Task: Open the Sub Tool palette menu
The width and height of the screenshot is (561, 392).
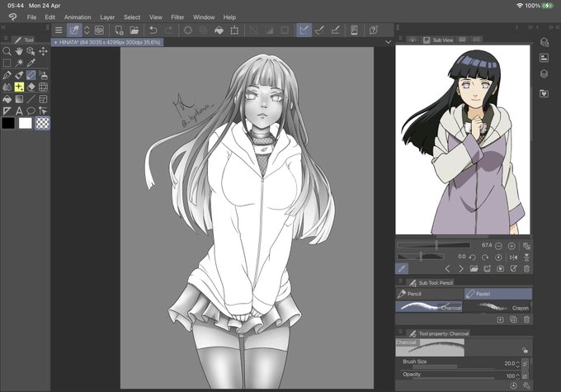Action: (400, 281)
